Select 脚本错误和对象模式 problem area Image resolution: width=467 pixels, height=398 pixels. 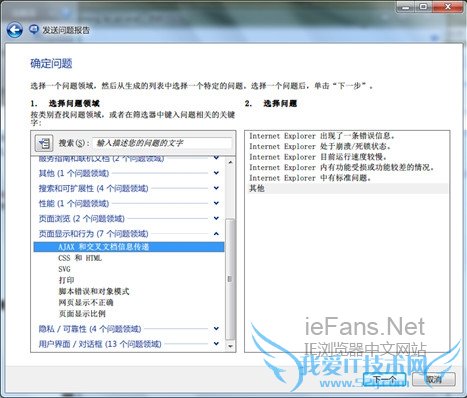click(x=94, y=291)
